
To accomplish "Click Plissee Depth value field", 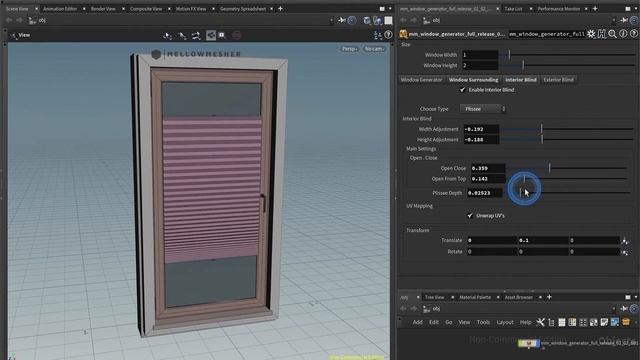I will tap(484, 193).
